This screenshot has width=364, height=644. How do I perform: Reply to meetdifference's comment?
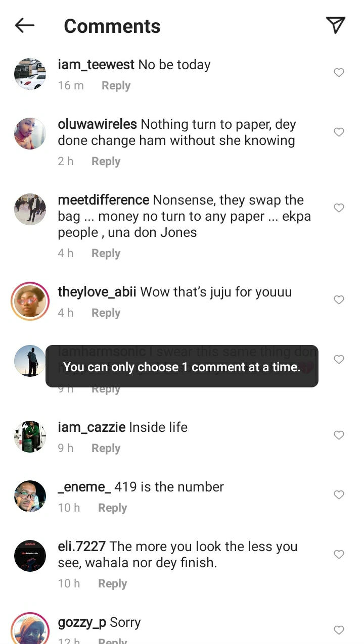pyautogui.click(x=106, y=254)
